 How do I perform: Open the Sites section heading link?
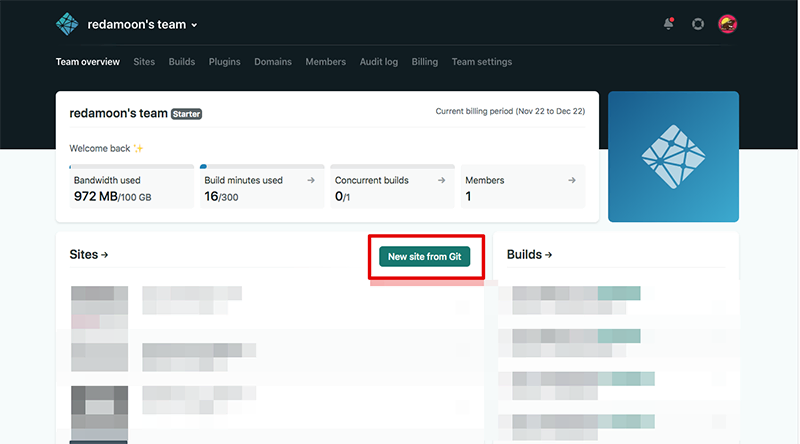coord(89,254)
